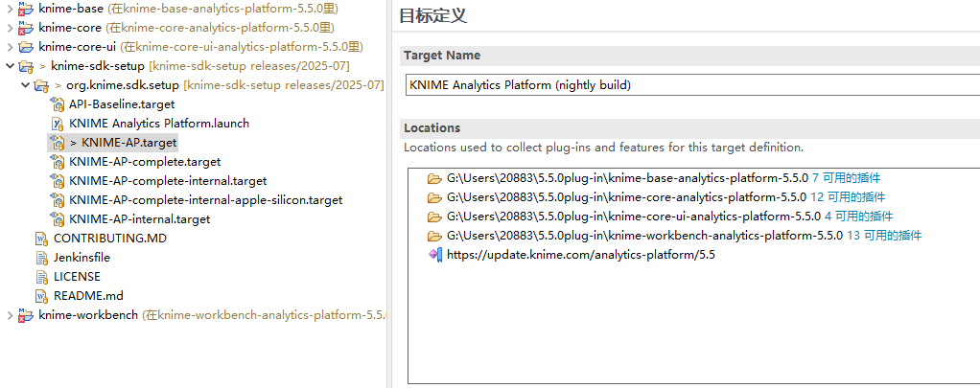Collapse the org.knime.sdk.setup folder
Viewport: 980px width, 388px height.
(25, 85)
